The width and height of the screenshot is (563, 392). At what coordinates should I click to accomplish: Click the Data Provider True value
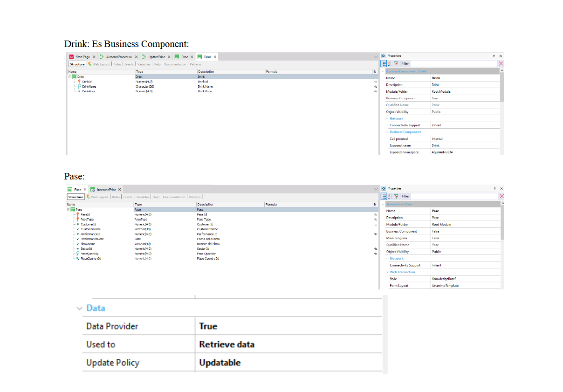(x=208, y=326)
